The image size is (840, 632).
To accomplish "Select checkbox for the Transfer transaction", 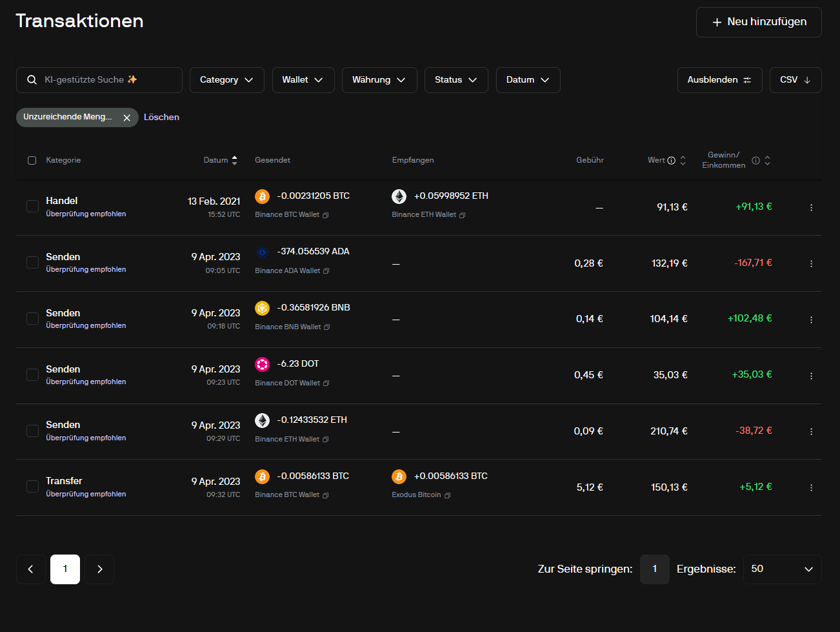I will (32, 487).
